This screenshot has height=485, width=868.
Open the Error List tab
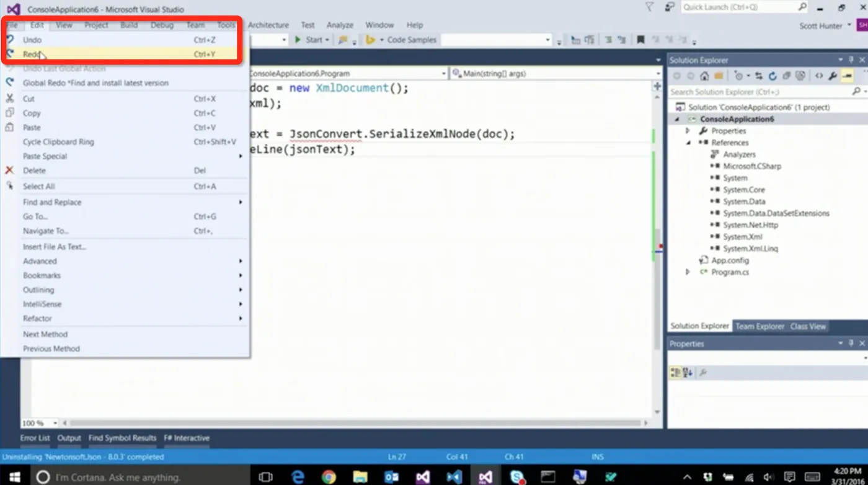point(35,438)
